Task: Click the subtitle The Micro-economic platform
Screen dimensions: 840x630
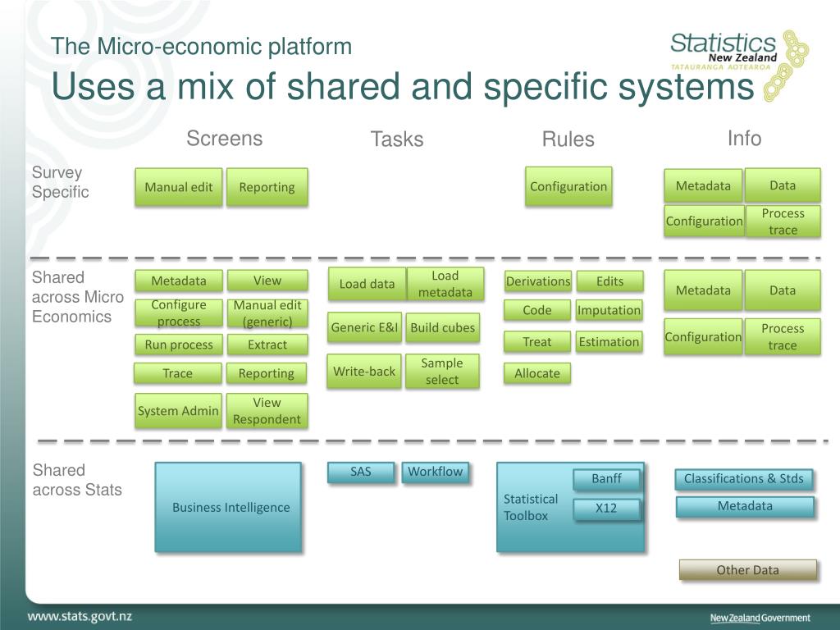Action: click(202, 46)
